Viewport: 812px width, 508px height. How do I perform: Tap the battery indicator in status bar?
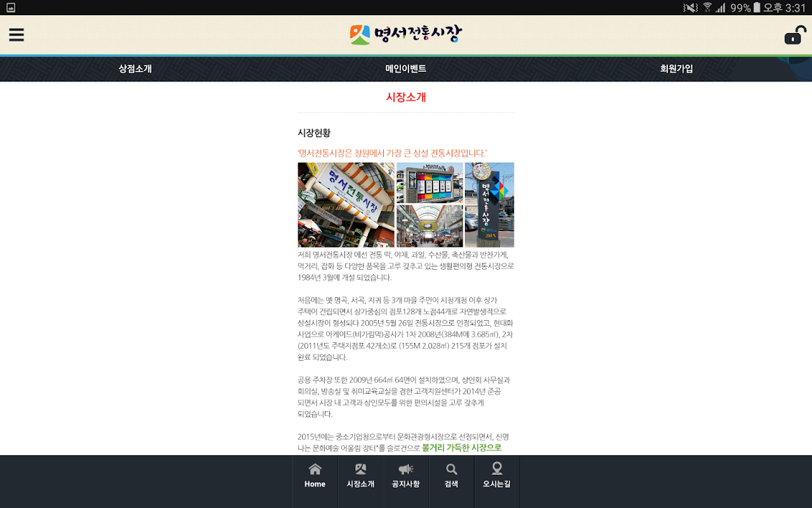pos(757,8)
